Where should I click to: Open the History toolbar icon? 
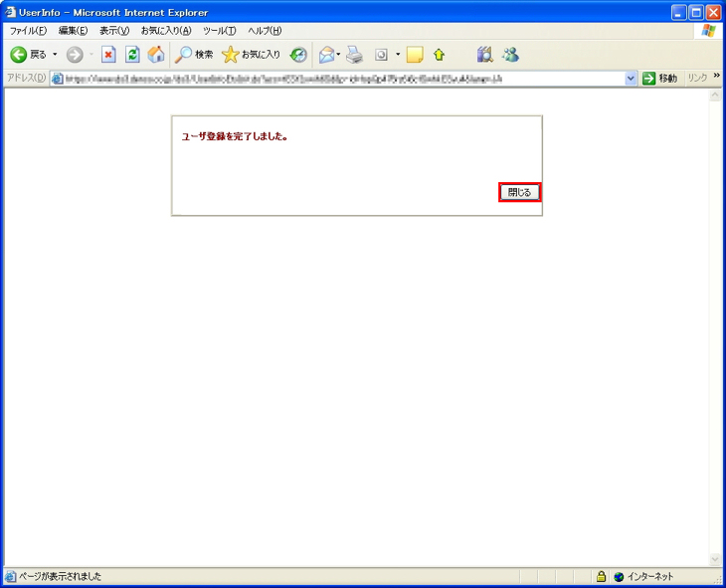pyautogui.click(x=298, y=55)
